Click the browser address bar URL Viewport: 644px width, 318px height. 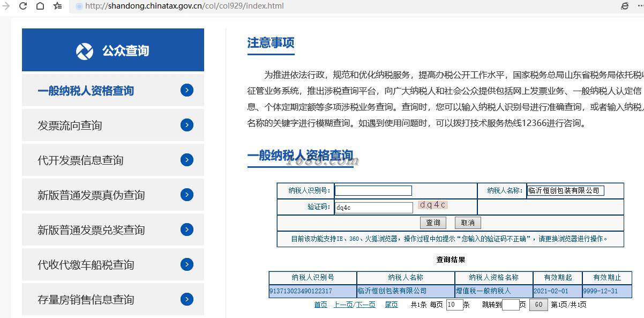pos(185,6)
